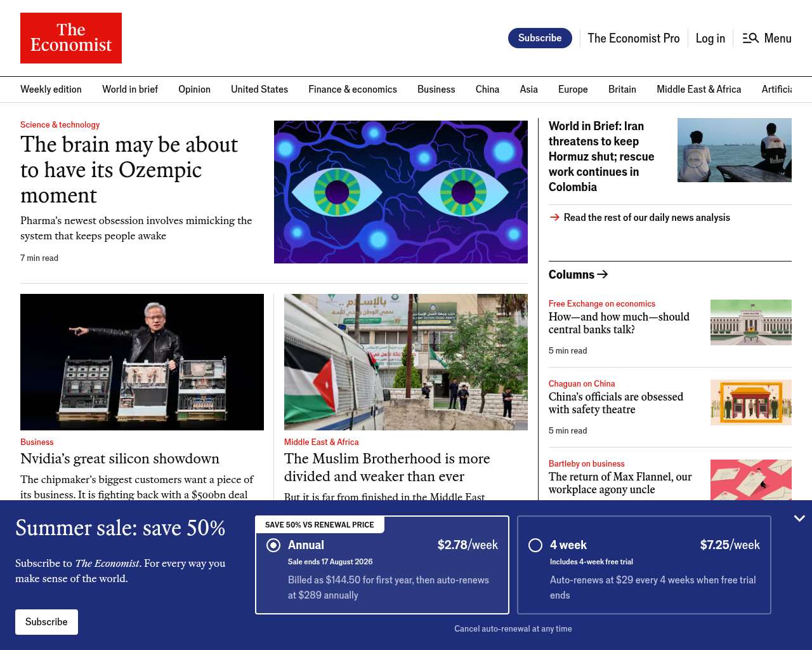Open the brain Ozempic moment headline
812x650 pixels.
point(129,169)
